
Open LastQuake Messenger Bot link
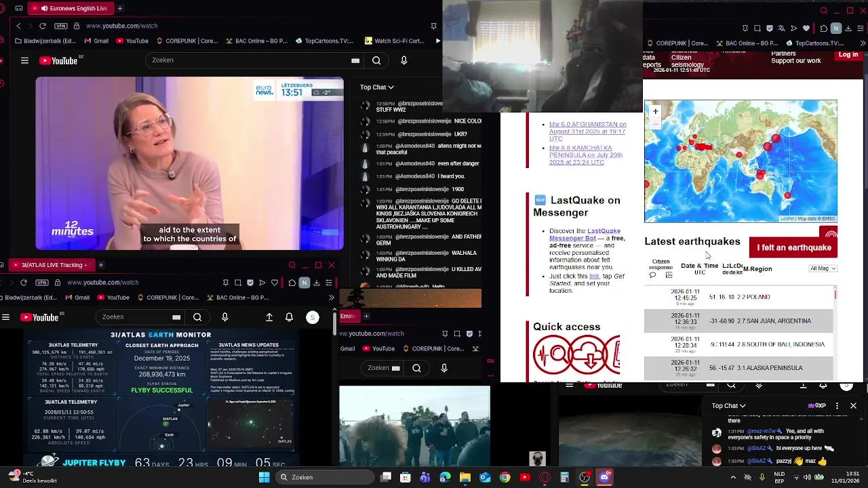[x=583, y=235]
